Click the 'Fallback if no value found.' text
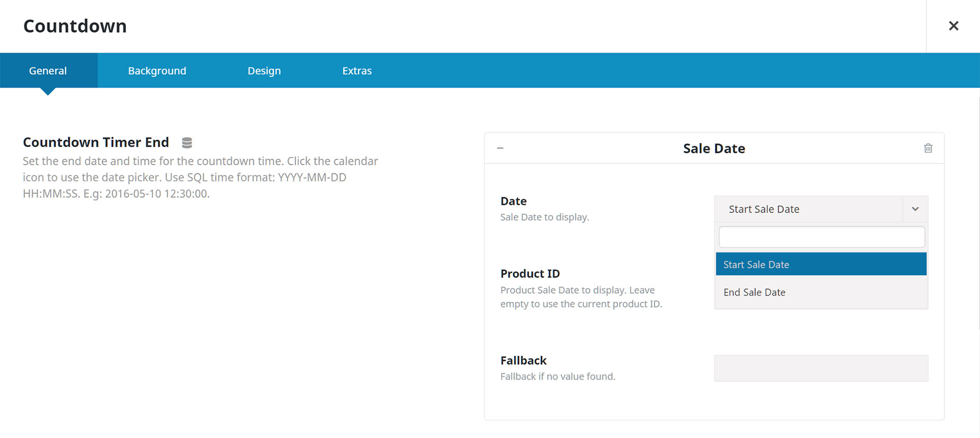Screen dimensions: 980x438 coord(558,376)
